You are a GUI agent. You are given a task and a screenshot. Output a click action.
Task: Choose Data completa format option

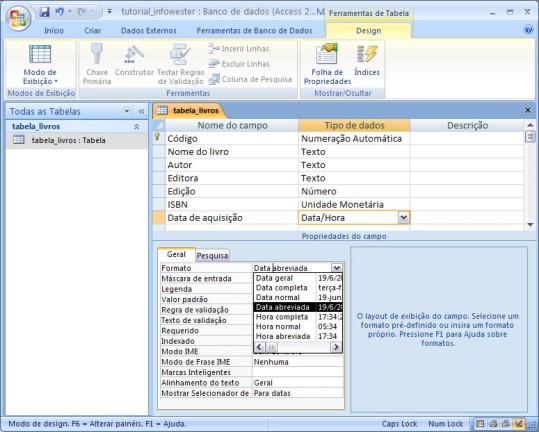298,288
